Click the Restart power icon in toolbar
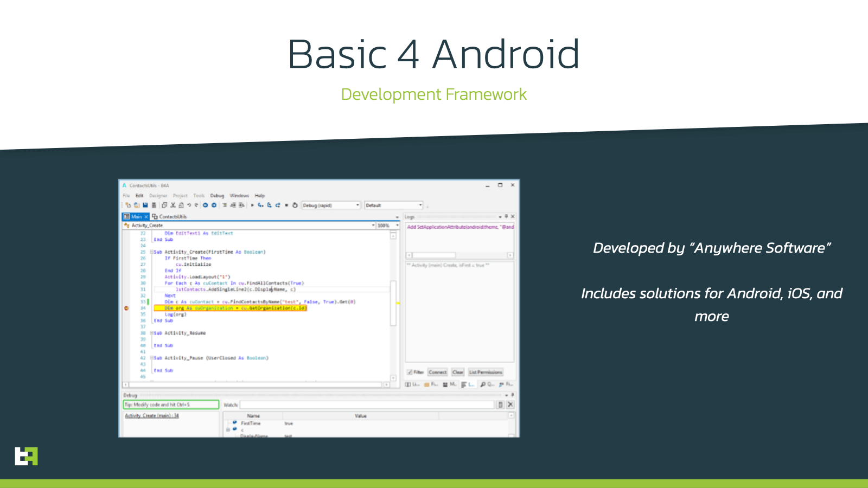The width and height of the screenshot is (868, 488). (x=295, y=205)
